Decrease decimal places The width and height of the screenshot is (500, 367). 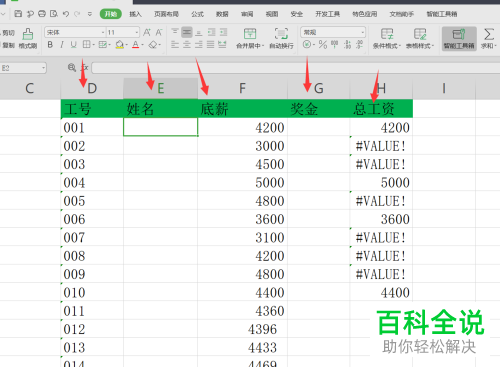coord(359,44)
